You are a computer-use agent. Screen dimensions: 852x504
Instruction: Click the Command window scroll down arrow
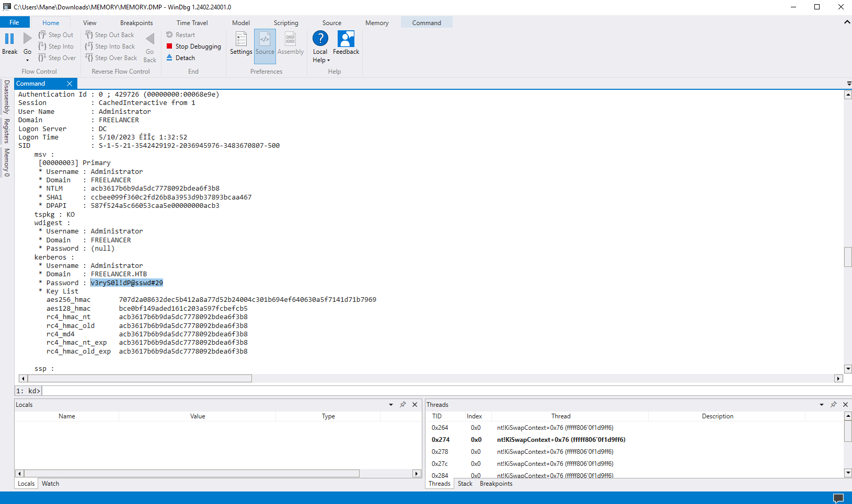tap(848, 369)
